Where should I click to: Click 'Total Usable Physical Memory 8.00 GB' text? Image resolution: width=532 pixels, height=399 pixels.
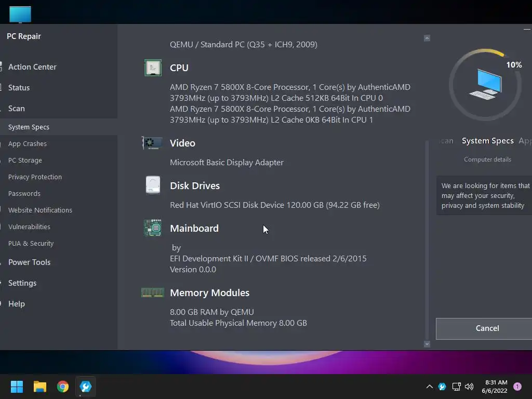pyautogui.click(x=238, y=323)
